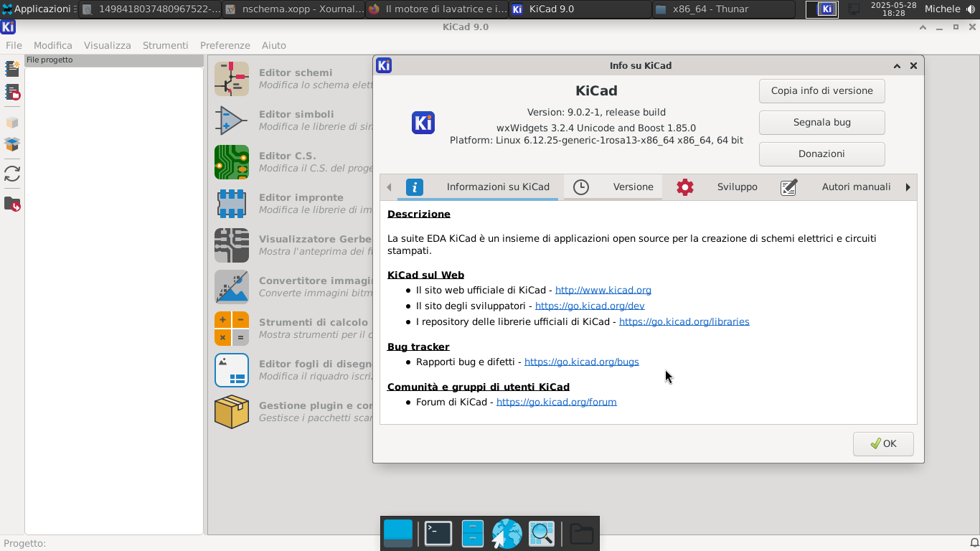980x551 pixels.
Task: Select the Informazioni su KiCad tab
Action: click(479, 187)
